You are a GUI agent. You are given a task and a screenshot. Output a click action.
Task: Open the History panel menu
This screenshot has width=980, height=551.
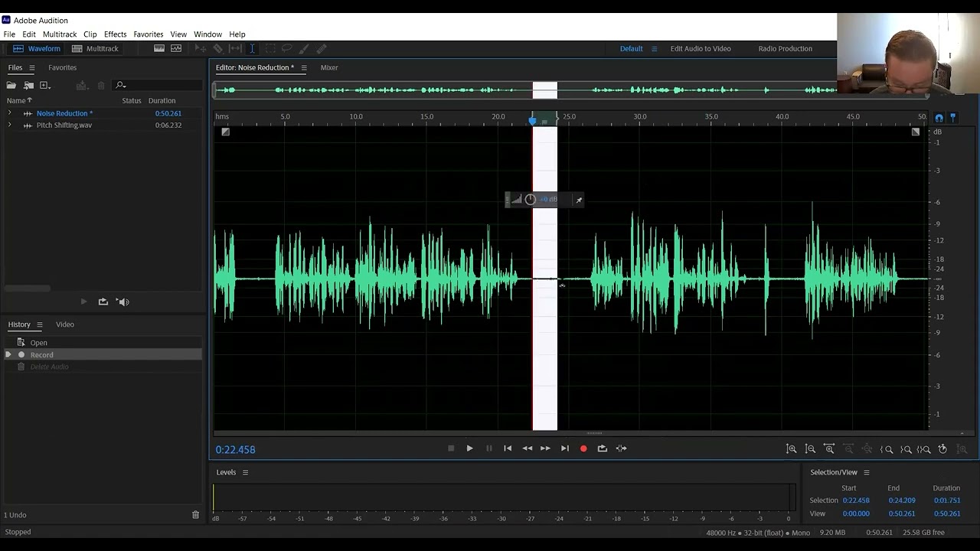pos(40,324)
